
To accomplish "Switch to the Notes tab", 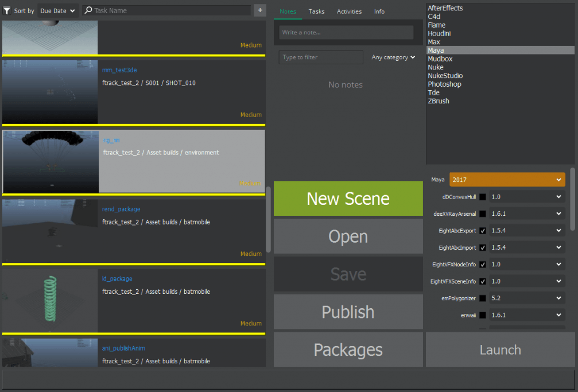I will pos(288,11).
